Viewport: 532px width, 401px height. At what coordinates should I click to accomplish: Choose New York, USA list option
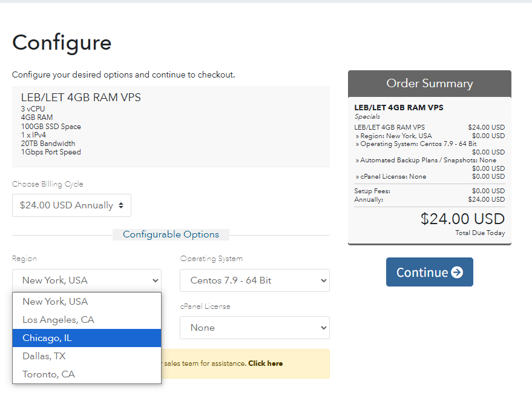(55, 302)
